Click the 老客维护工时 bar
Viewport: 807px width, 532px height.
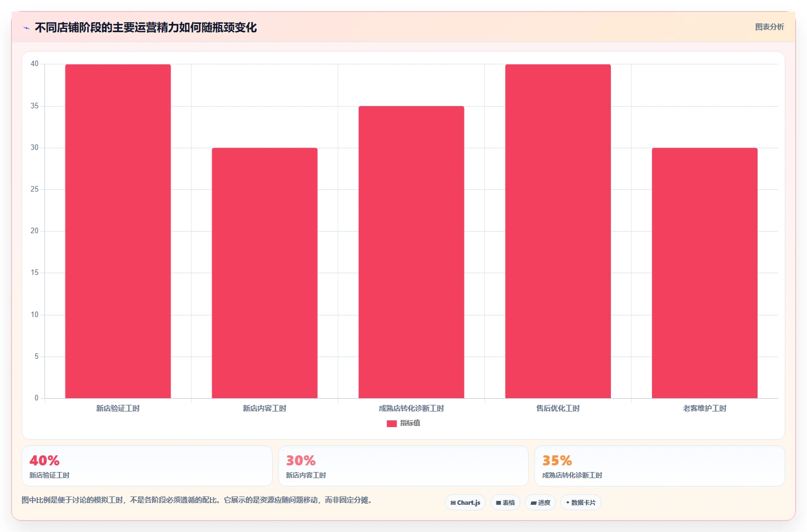coord(704,273)
